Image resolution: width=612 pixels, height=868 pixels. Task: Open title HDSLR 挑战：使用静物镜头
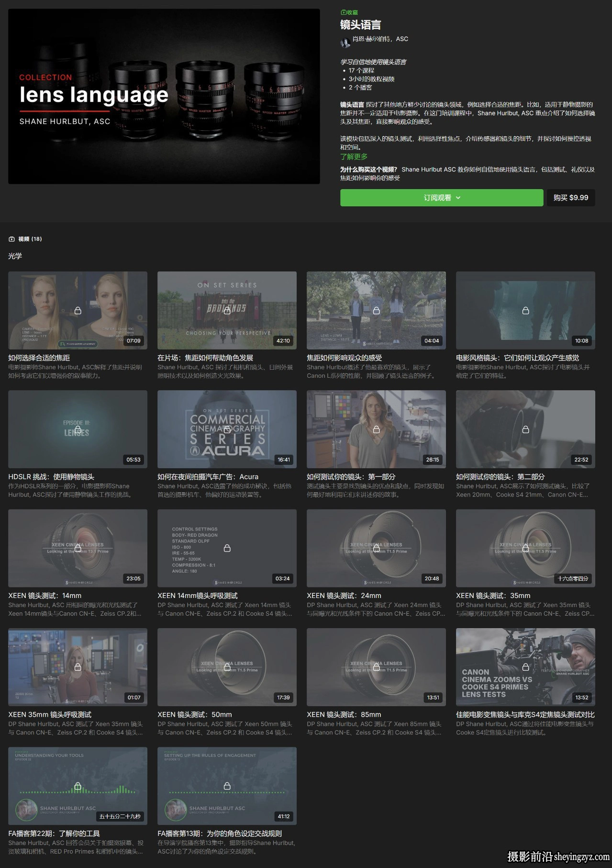tap(51, 477)
